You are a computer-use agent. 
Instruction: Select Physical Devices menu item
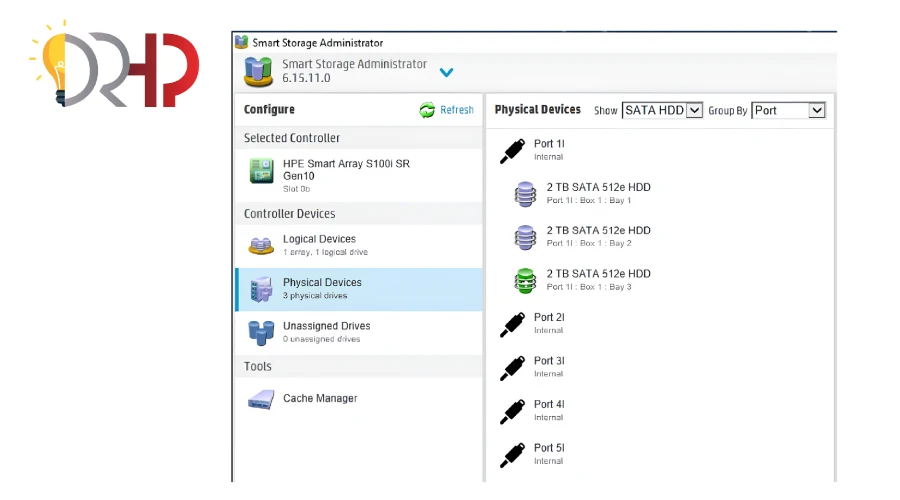359,289
